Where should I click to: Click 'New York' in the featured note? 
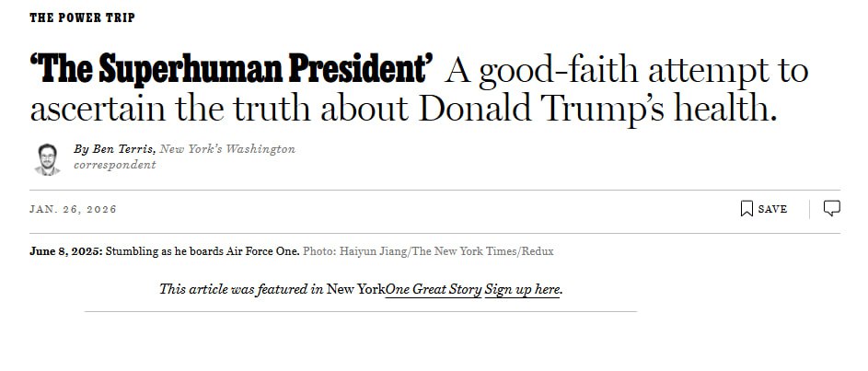[355, 289]
